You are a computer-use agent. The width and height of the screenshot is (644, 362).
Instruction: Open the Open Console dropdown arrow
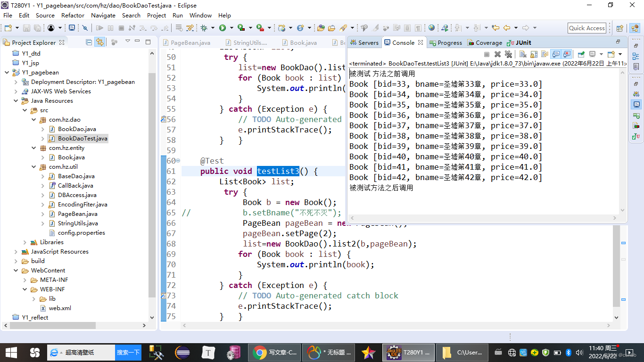click(x=620, y=54)
